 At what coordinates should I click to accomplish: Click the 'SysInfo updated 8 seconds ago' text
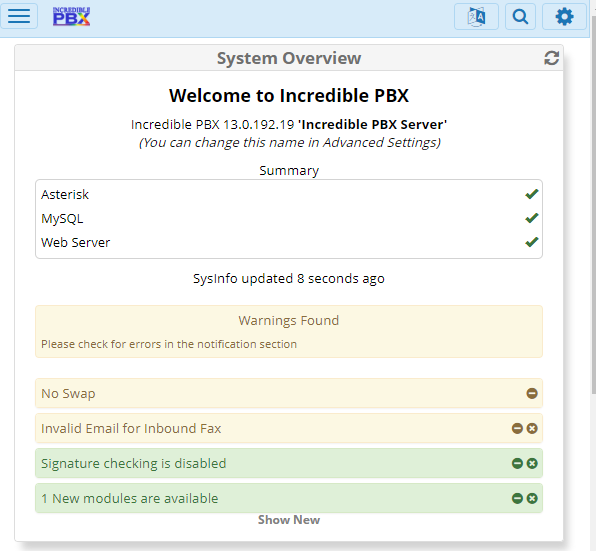click(288, 279)
